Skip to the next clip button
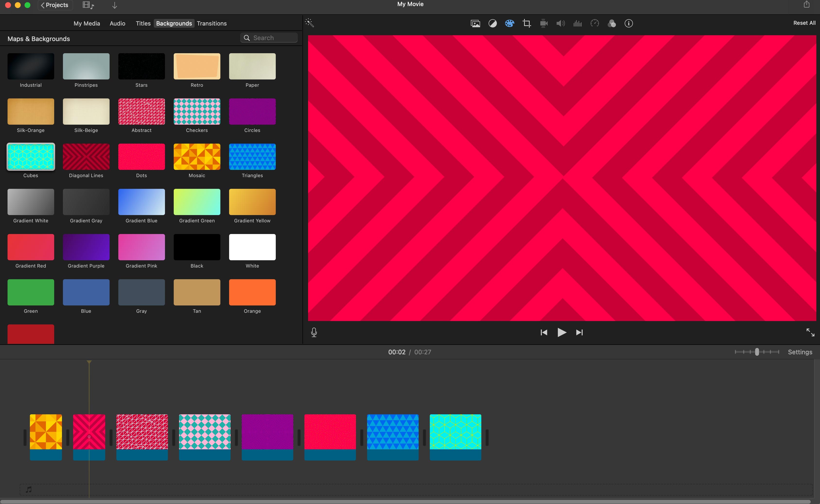This screenshot has width=820, height=504. 579,332
